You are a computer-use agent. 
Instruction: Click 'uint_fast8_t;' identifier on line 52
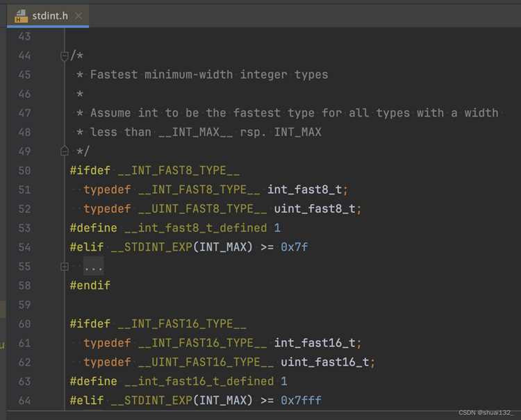click(317, 209)
